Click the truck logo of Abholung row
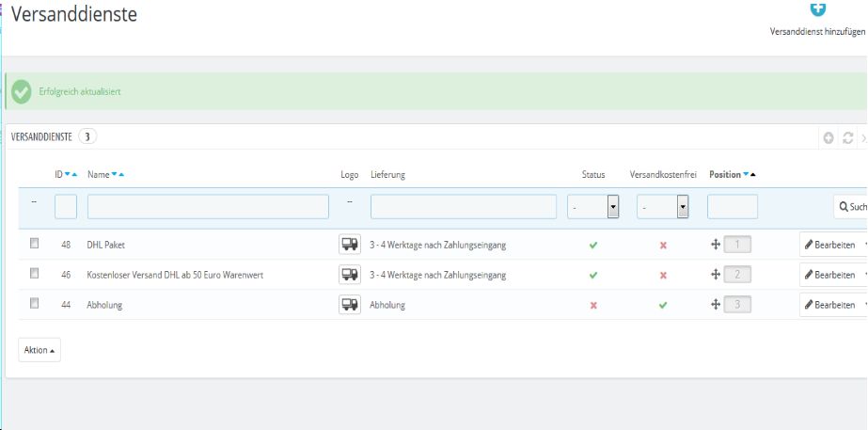This screenshot has height=430, width=868. click(x=349, y=305)
